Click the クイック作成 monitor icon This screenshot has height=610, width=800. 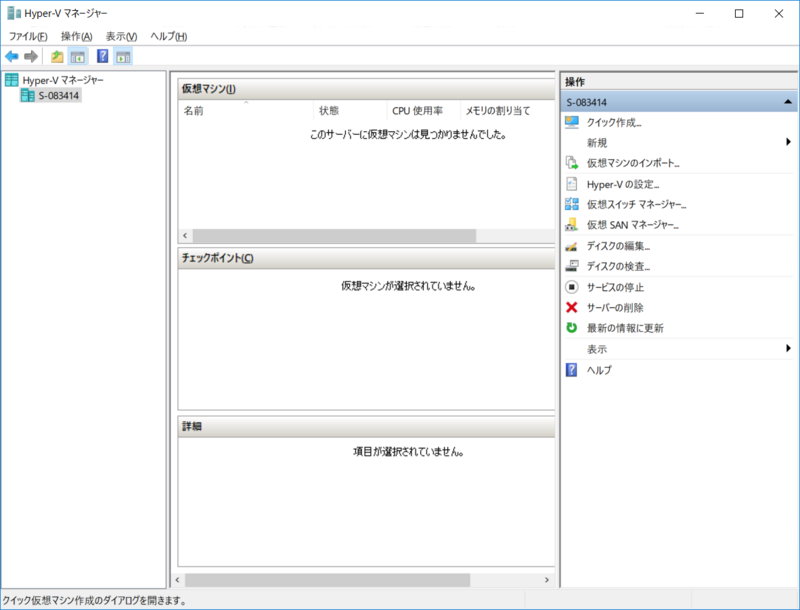click(x=572, y=122)
